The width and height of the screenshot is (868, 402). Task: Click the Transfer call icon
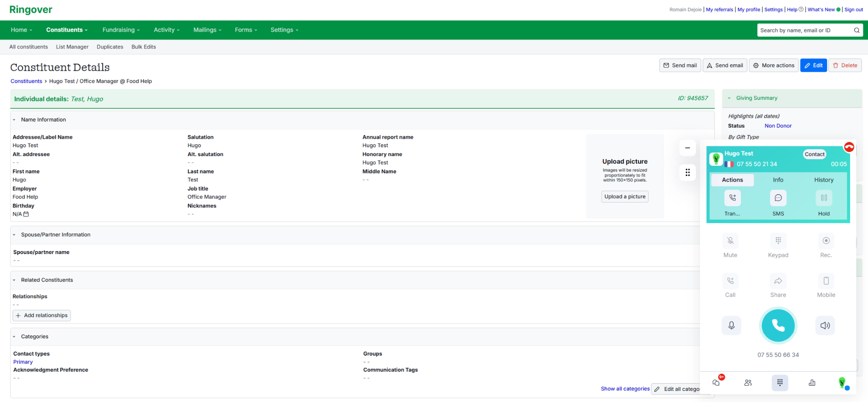click(732, 198)
